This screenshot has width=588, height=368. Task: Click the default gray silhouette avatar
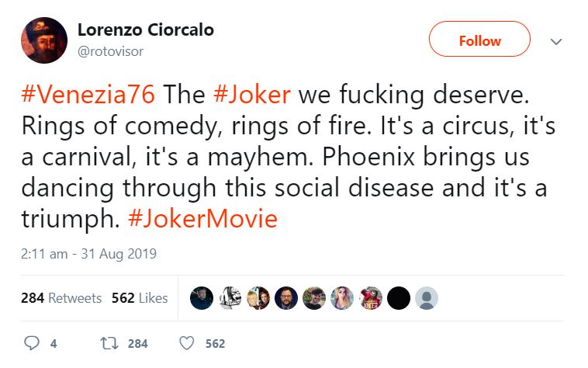[x=427, y=298]
